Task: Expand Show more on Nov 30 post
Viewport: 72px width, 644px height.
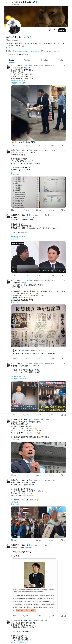Action: coord(15,174)
